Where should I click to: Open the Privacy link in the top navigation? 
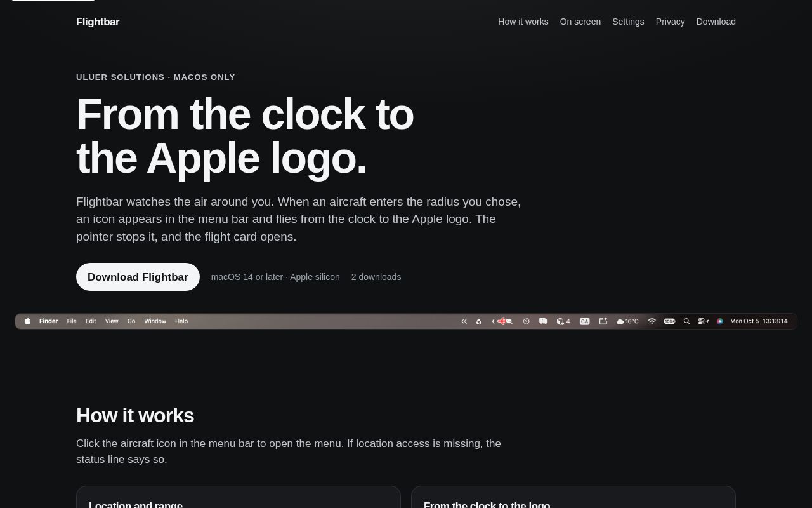click(x=671, y=22)
